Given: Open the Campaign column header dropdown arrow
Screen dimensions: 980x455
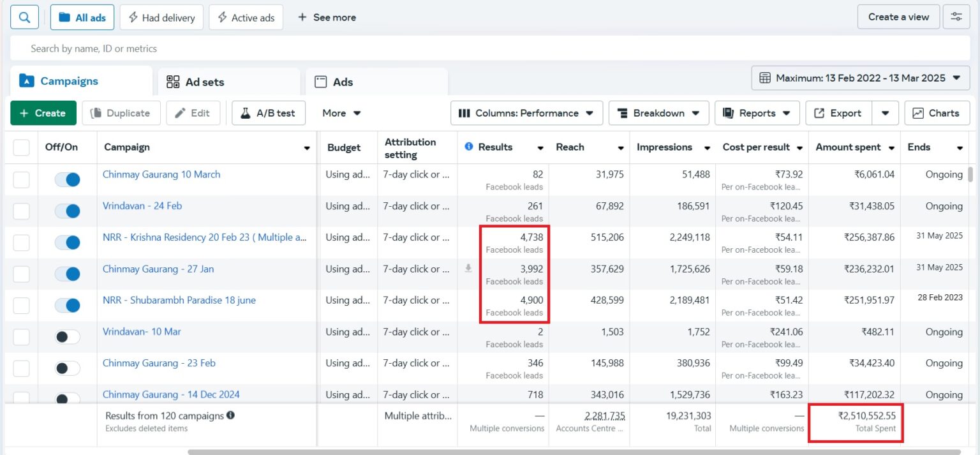Looking at the screenshot, I should [307, 148].
